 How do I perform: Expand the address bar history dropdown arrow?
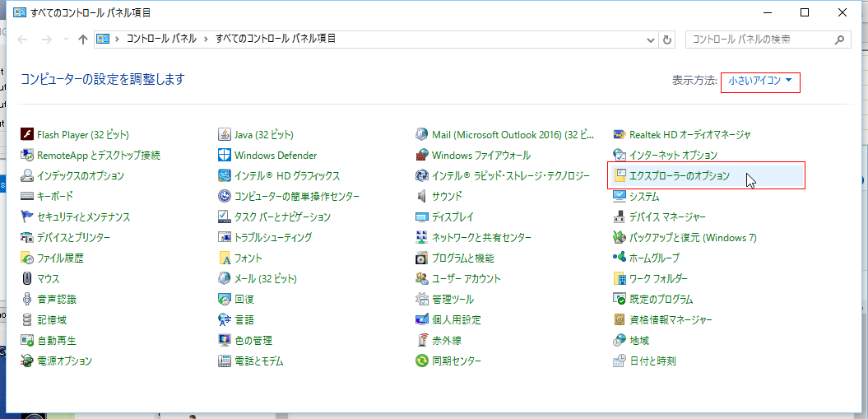click(651, 40)
